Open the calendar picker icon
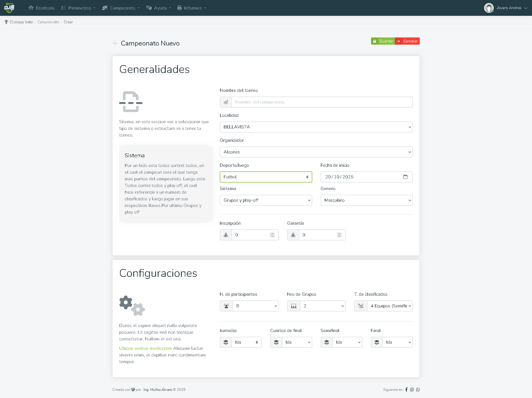Image resolution: width=532 pixels, height=398 pixels. [405, 177]
